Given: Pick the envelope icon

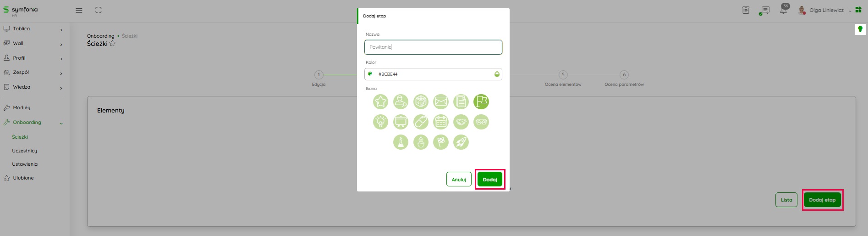Looking at the screenshot, I should tap(441, 102).
